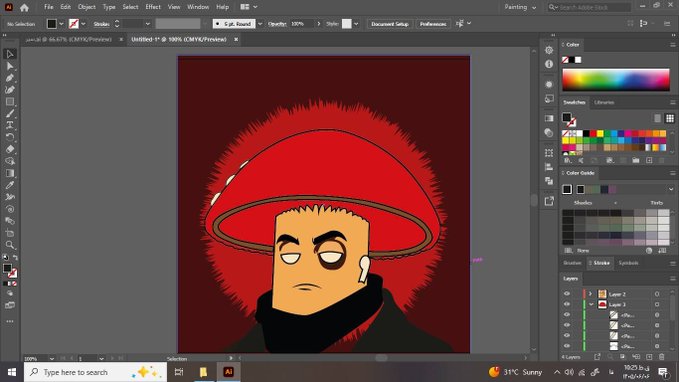
Task: Select the Selection tool arrow
Action: 10,54
